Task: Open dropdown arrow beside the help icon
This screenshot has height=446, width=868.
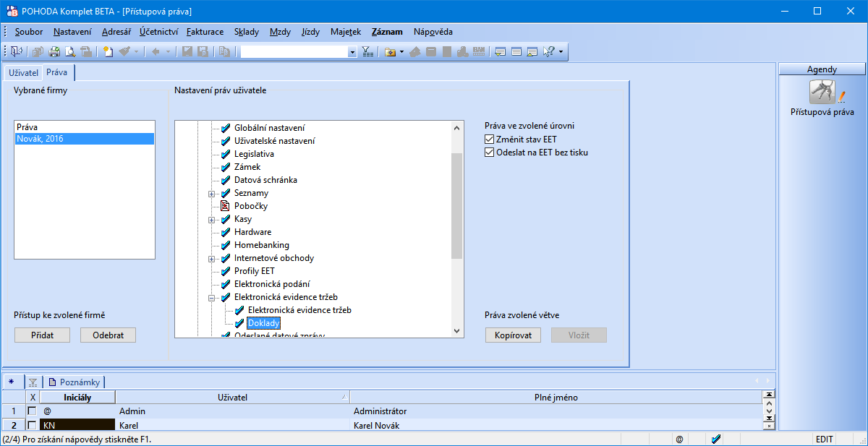Action: point(561,52)
